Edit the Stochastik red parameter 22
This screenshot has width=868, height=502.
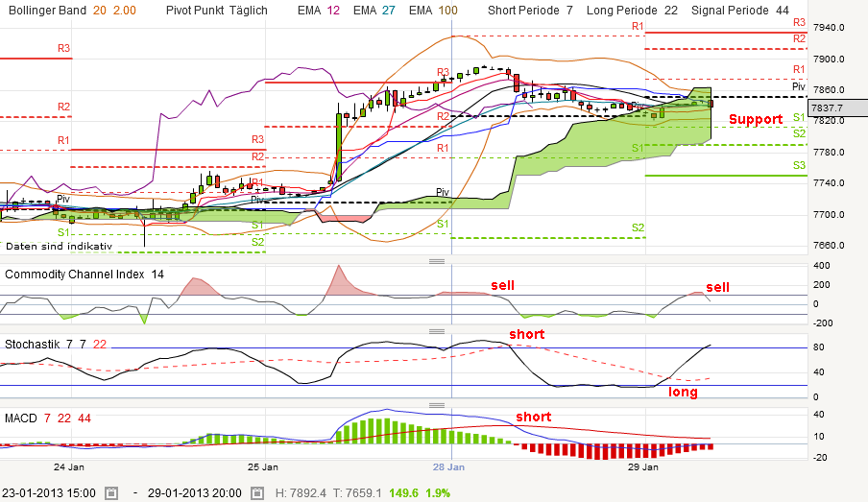tap(100, 345)
